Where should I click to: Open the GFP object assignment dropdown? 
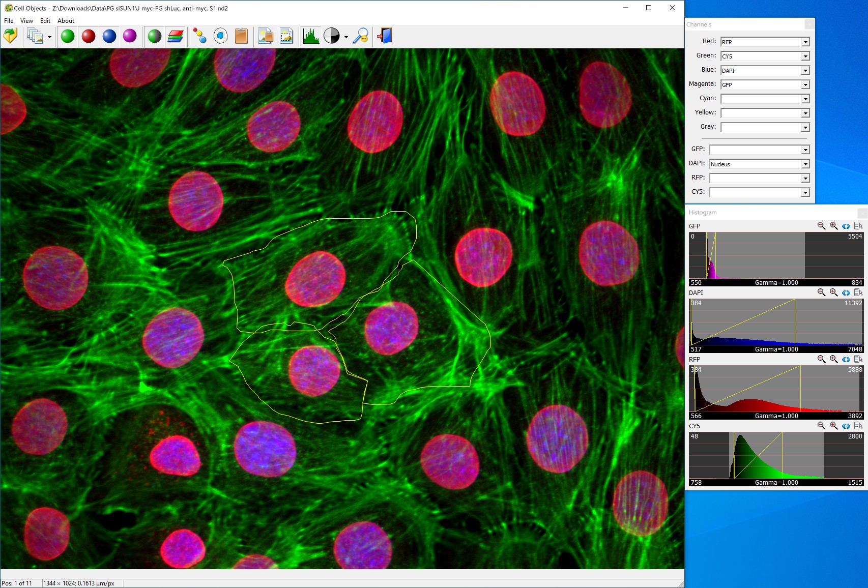(x=759, y=150)
